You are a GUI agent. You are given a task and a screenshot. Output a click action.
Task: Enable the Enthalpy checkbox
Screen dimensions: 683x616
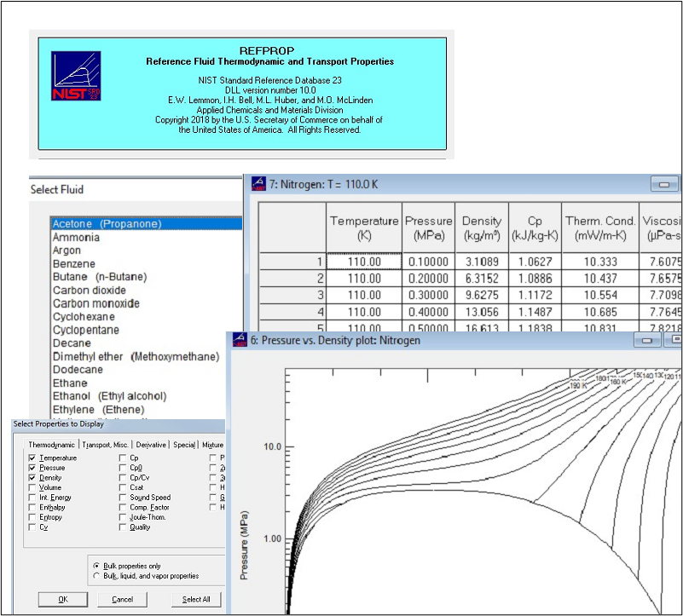coord(32,507)
